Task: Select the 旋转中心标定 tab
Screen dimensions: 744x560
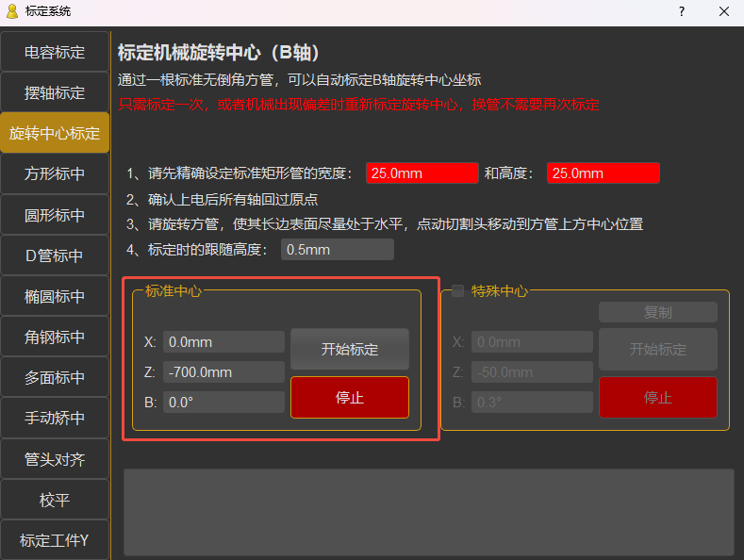Action: (55, 133)
